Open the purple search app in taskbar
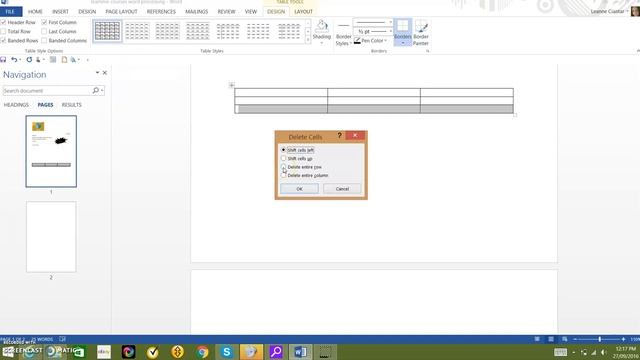Image resolution: width=640 pixels, height=360 pixels. pos(276,352)
